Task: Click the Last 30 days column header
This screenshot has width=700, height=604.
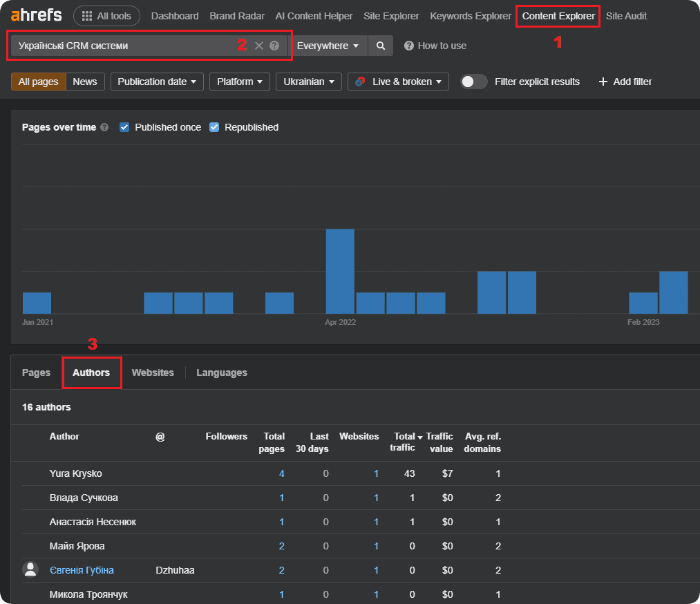Action: click(312, 442)
